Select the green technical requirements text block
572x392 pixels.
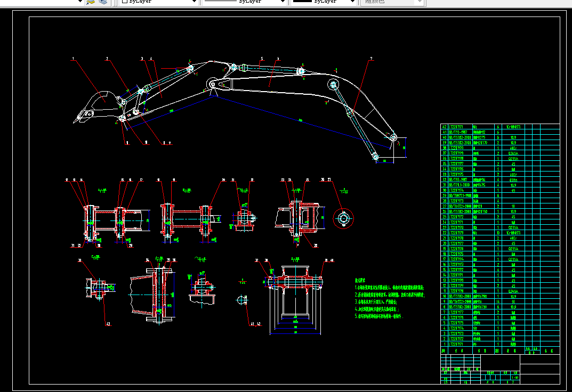[x=390, y=298]
